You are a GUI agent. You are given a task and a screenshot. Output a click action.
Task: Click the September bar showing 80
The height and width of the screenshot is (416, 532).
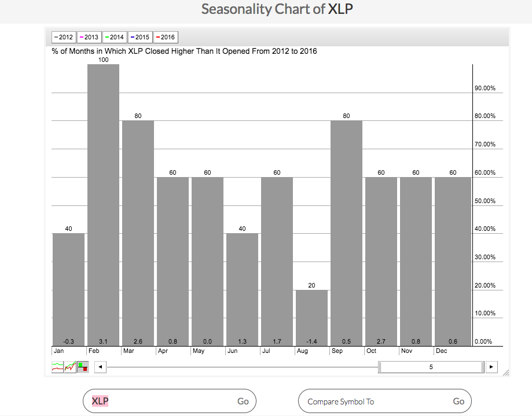point(346,233)
